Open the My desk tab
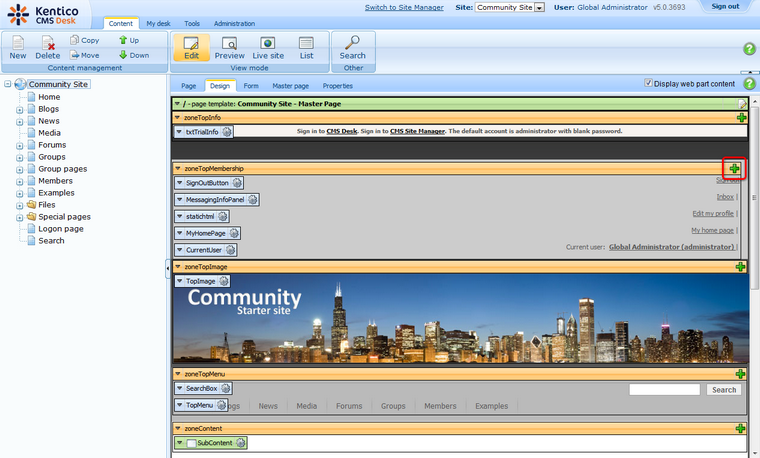This screenshot has height=458, width=760. (158, 23)
